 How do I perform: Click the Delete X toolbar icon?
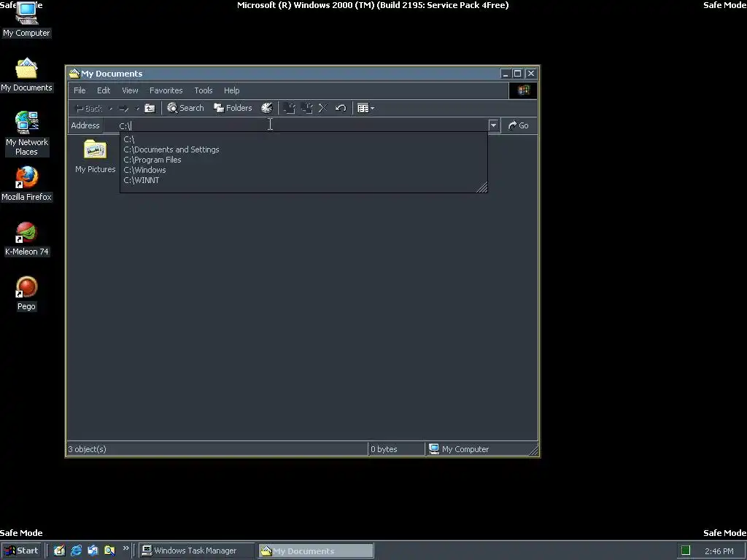point(323,108)
